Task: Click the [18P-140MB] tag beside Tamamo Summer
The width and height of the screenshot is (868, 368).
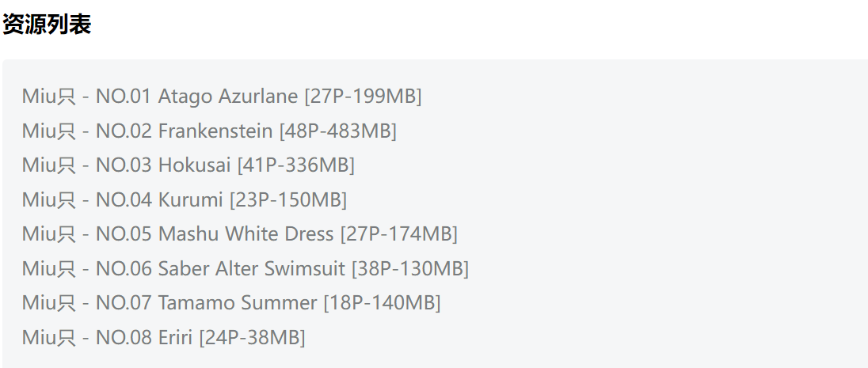Action: click(x=382, y=303)
